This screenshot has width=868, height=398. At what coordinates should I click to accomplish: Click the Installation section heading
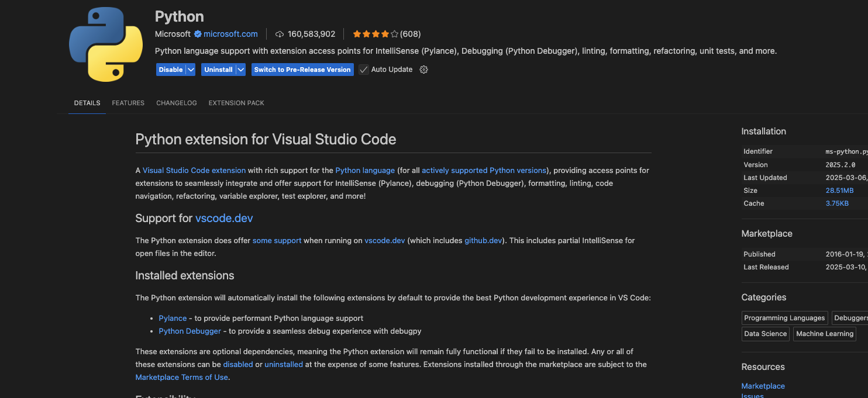763,131
